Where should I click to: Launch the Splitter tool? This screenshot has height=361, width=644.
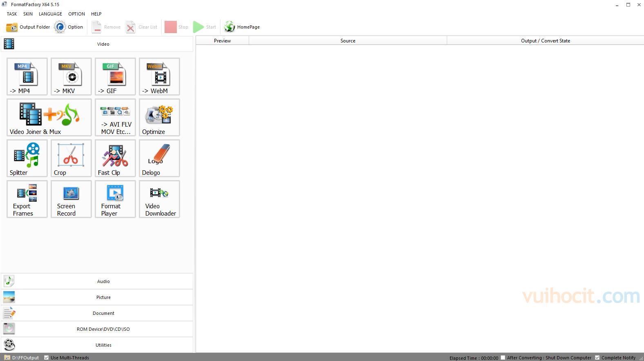[x=27, y=158]
